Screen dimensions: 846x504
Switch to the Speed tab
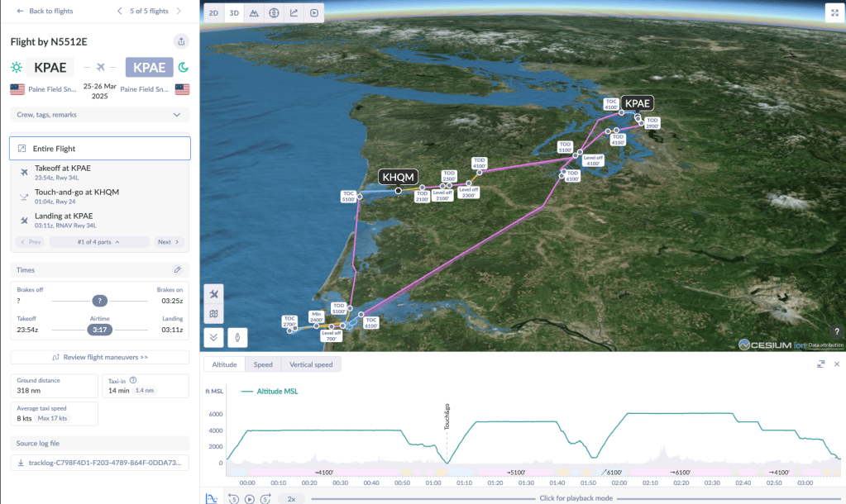(263, 364)
